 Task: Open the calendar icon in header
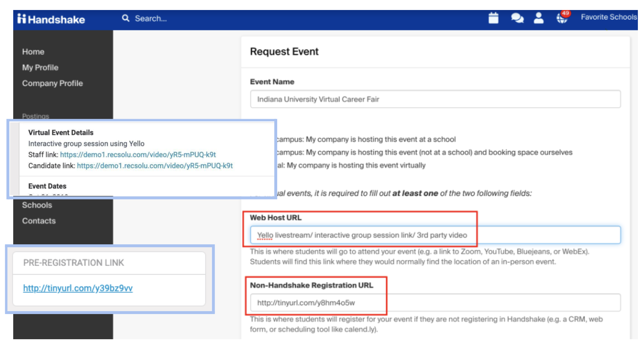tap(493, 18)
